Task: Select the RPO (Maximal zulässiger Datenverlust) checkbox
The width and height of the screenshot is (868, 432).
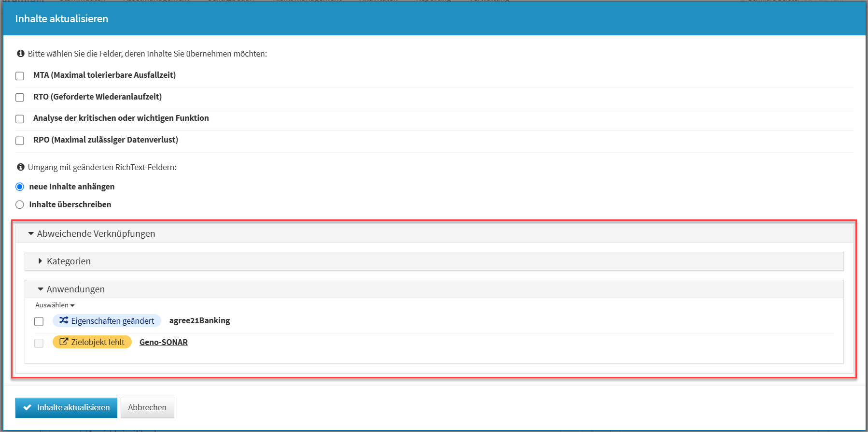Action: click(20, 141)
